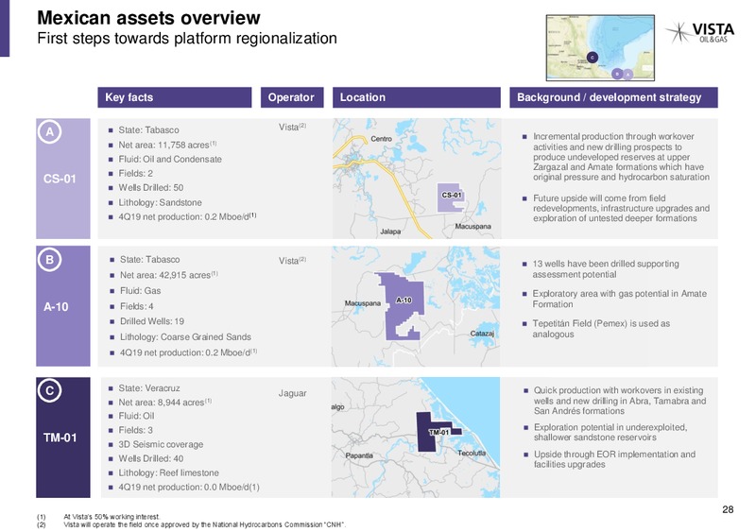Image resolution: width=756 pixels, height=532 pixels.
Task: Click 'Fields: 2' text
Action: tap(135, 173)
